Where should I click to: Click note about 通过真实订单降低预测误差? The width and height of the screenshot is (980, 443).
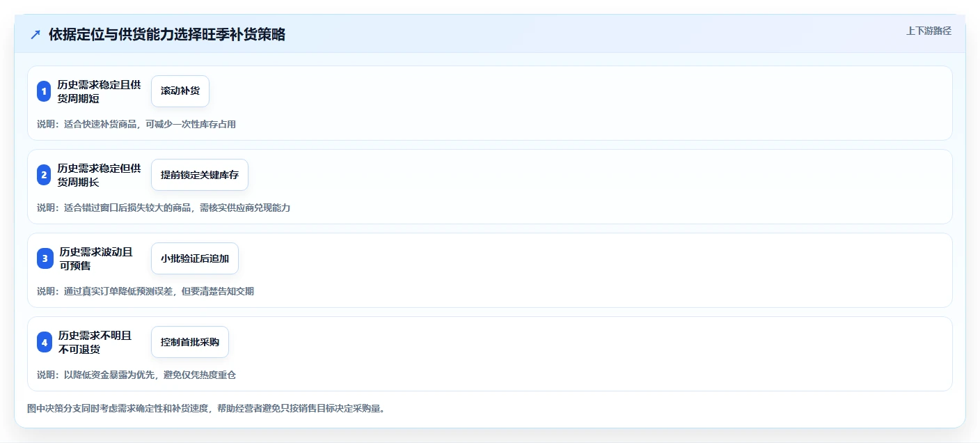coord(145,291)
